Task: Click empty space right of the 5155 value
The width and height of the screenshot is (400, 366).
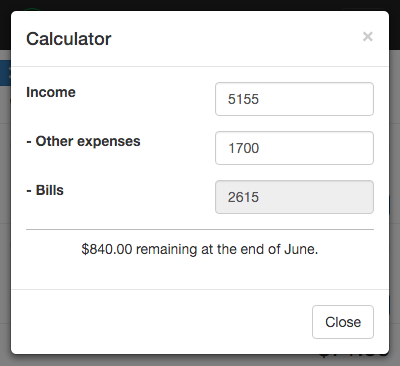Action: (x=315, y=99)
